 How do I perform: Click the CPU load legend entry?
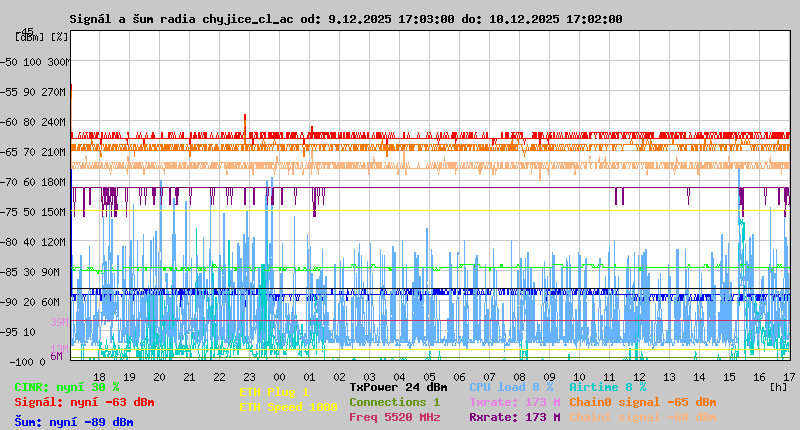[510, 387]
